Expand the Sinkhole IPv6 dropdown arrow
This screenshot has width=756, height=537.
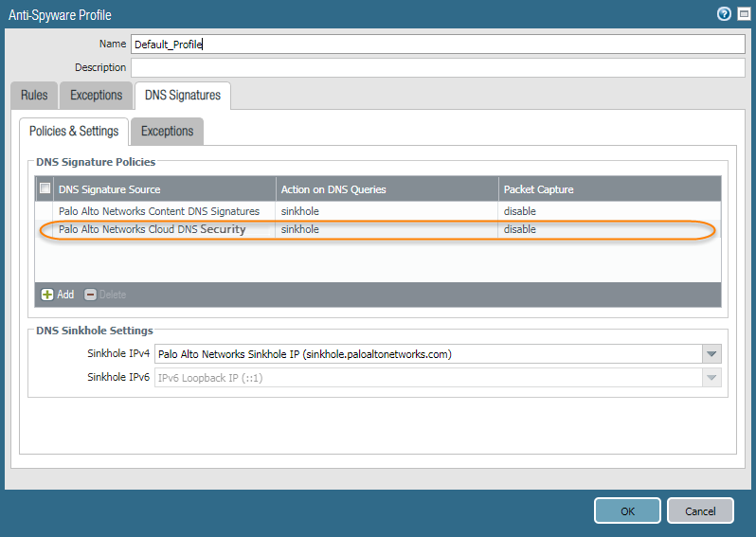[x=711, y=378]
